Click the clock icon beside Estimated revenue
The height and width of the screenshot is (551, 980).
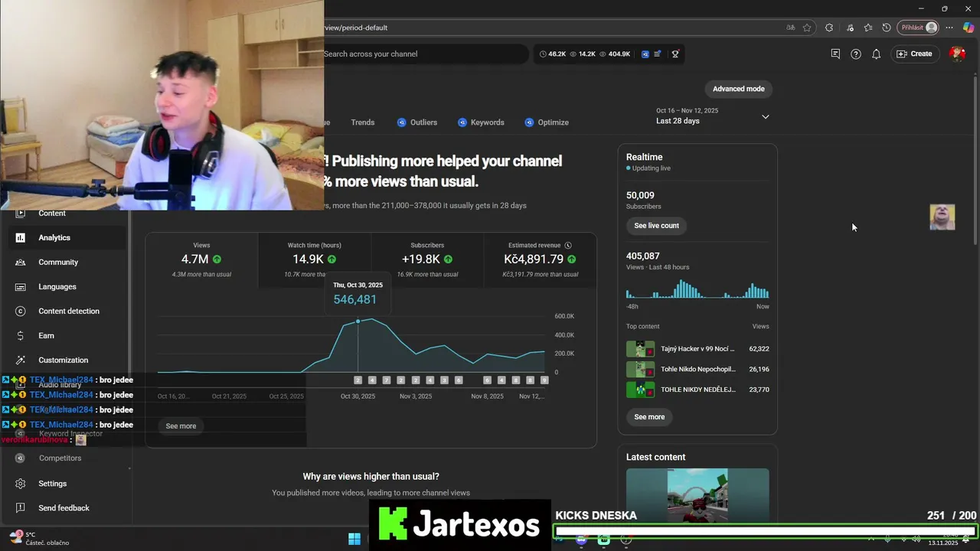click(x=569, y=246)
